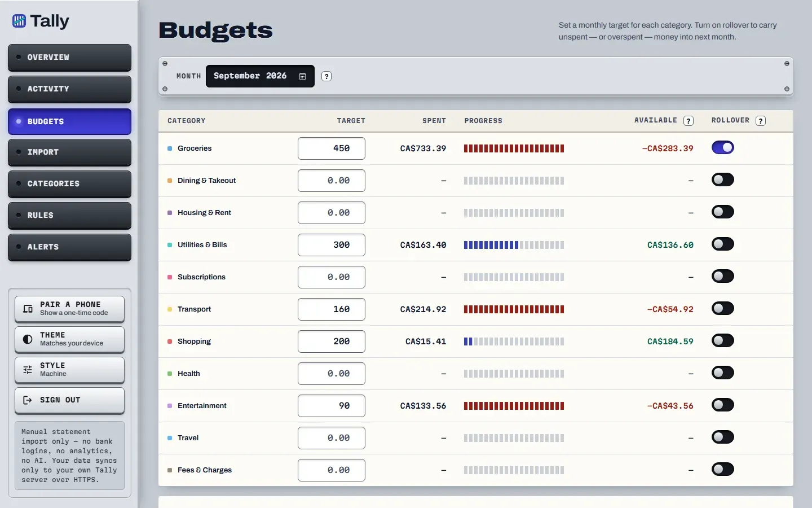Focus the Transport target input
Image resolution: width=812 pixels, height=508 pixels.
332,309
